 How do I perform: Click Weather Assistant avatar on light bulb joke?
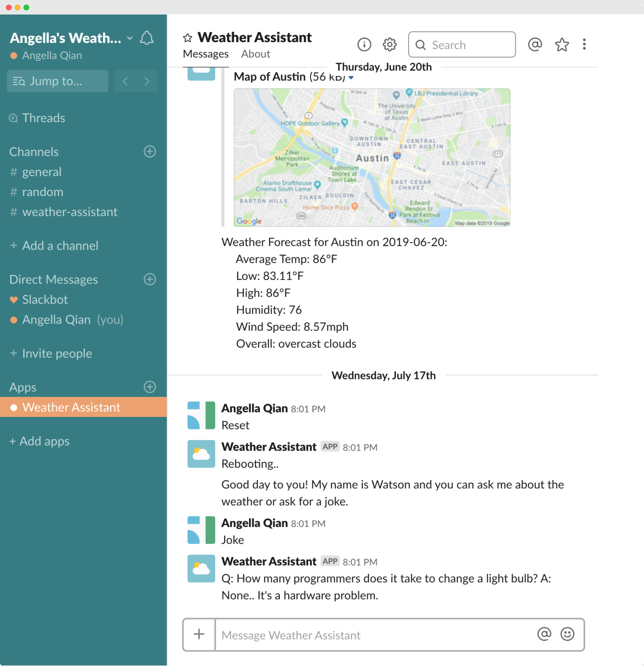201,569
